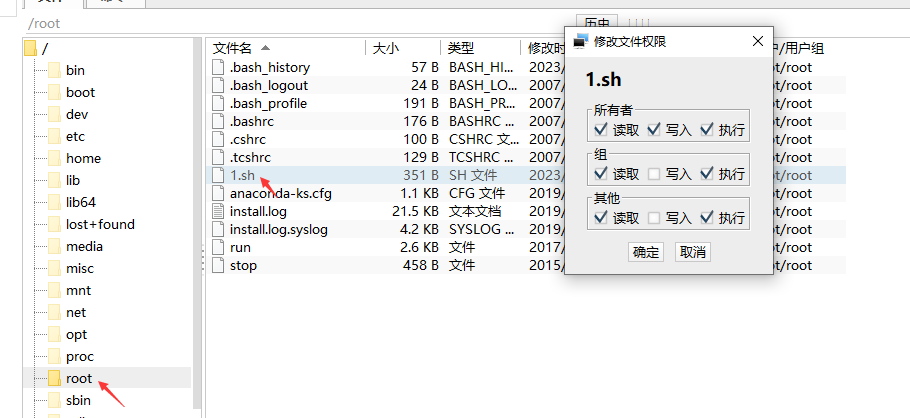The width and height of the screenshot is (910, 418).
Task: Click the install.log text document icon
Action: tap(219, 211)
